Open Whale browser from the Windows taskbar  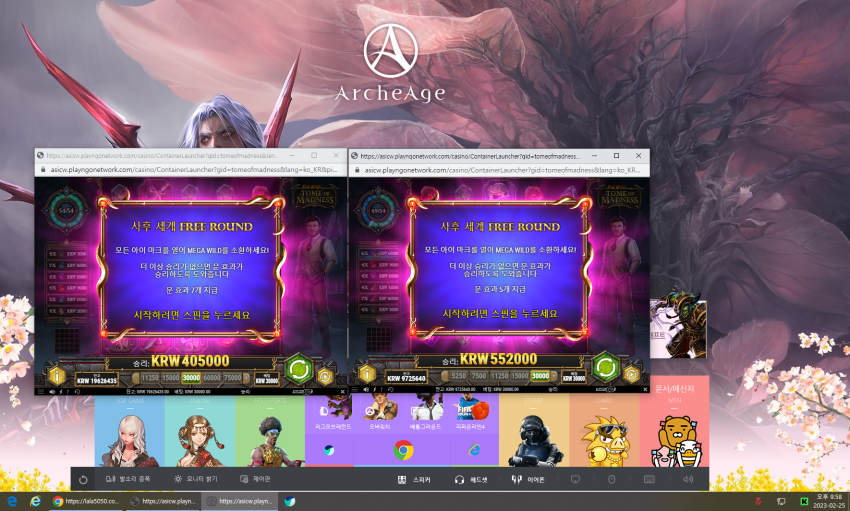[x=290, y=501]
